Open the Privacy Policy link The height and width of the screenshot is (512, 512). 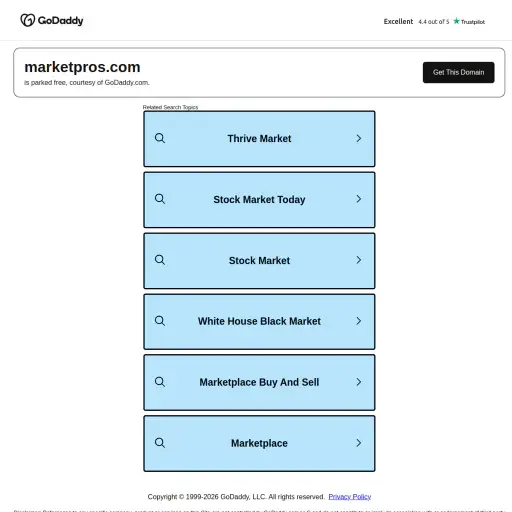coord(350,497)
